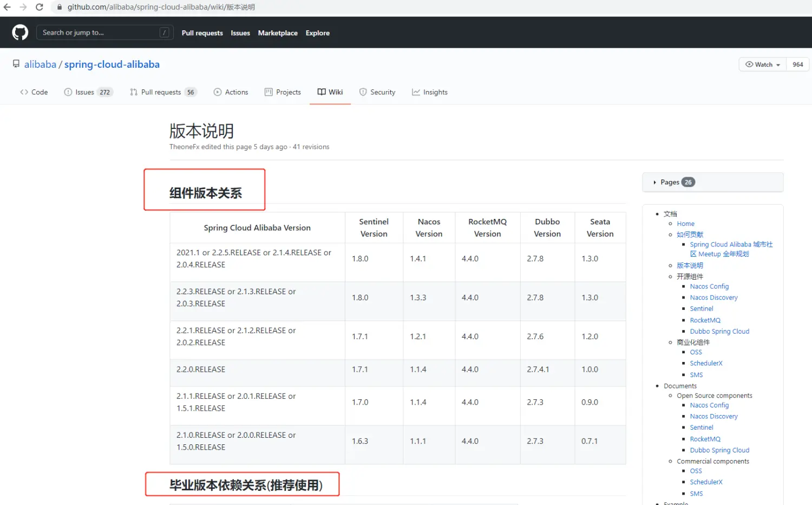This screenshot has height=505, width=812.
Task: Open Spring Cloud Alibaba 城市社区 Meetup link
Action: point(731,249)
